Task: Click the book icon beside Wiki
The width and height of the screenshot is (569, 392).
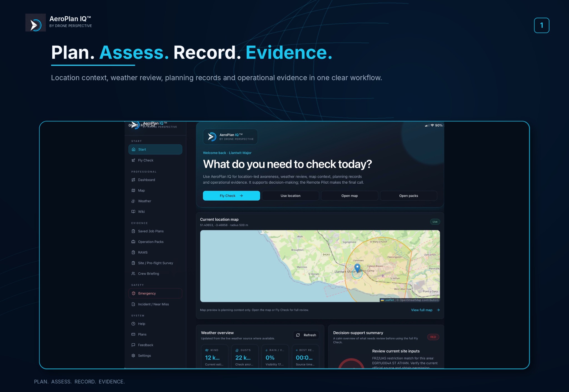Action: click(x=133, y=211)
